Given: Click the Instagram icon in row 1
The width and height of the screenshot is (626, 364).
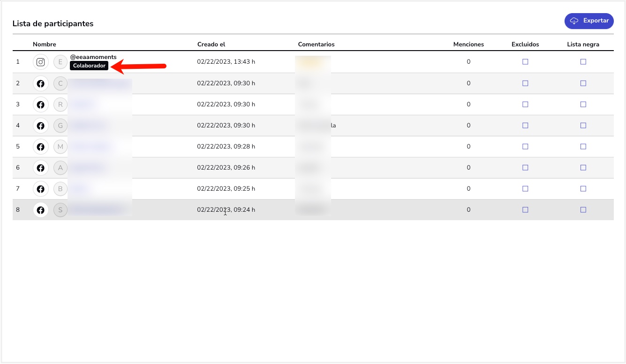Looking at the screenshot, I should [41, 62].
